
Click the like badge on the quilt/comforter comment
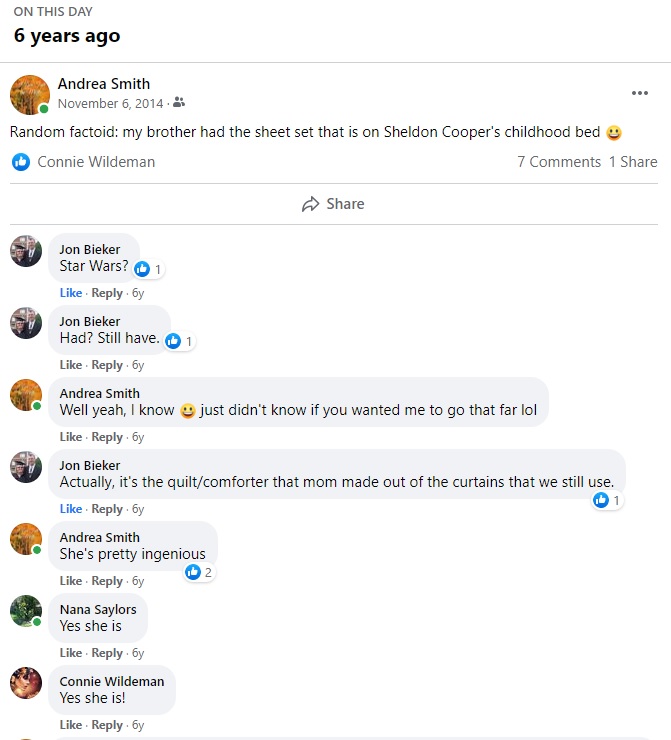(608, 500)
